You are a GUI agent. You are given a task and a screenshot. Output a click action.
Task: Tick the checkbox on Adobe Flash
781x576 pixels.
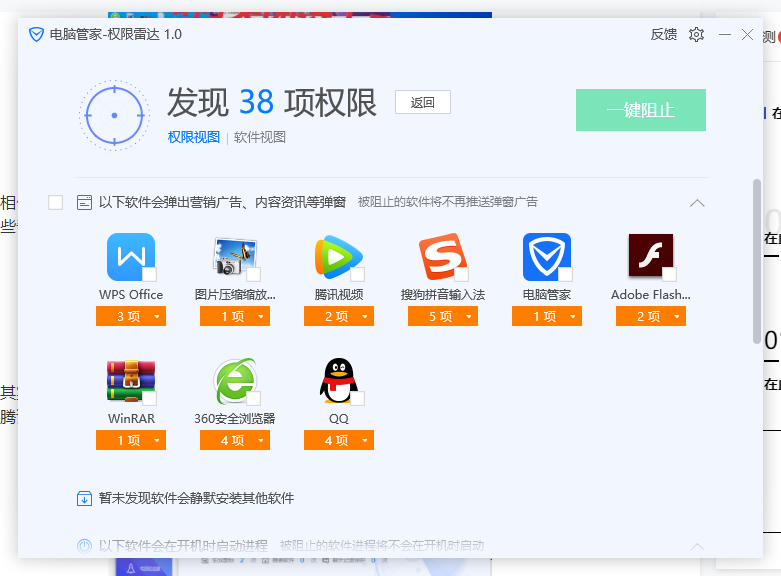pyautogui.click(x=669, y=274)
